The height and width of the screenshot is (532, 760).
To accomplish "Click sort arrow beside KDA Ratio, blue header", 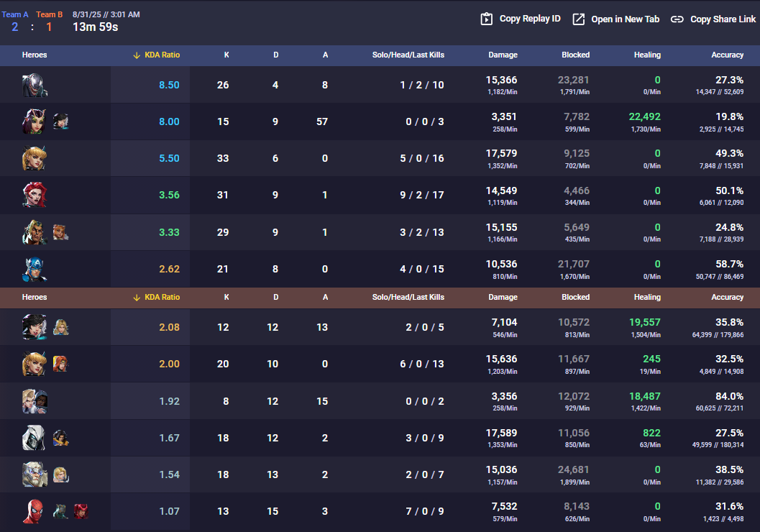I will (137, 55).
